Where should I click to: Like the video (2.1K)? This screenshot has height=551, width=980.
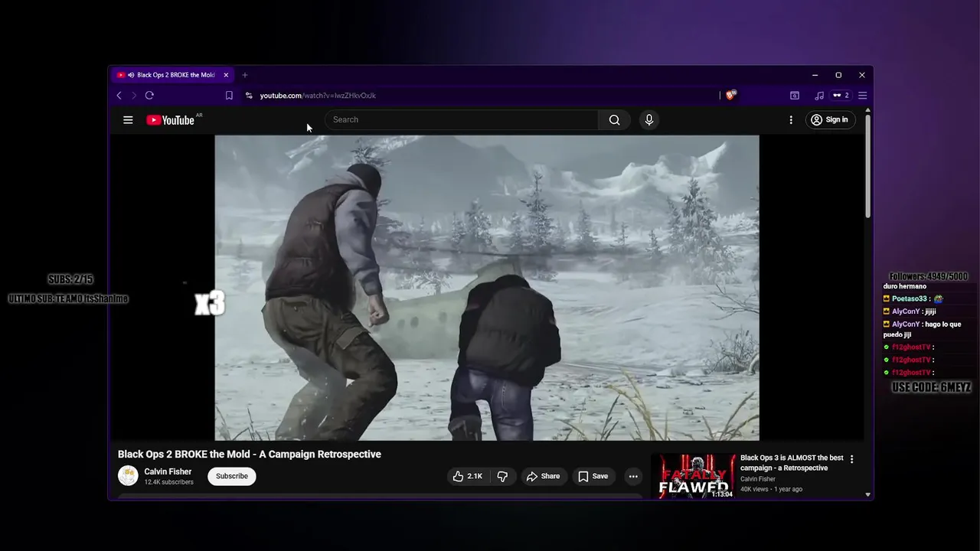point(467,476)
